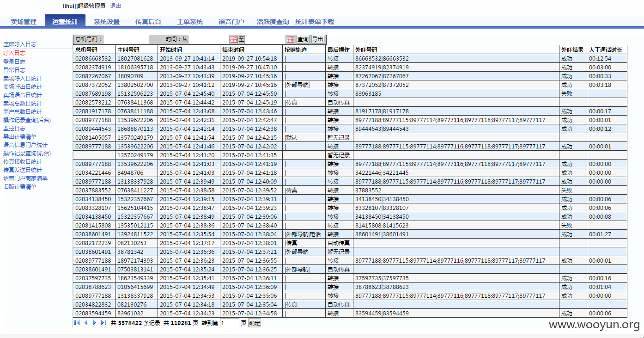Open 语音信息门户统计 sidebar link
The image size is (644, 338).
tap(25, 145)
